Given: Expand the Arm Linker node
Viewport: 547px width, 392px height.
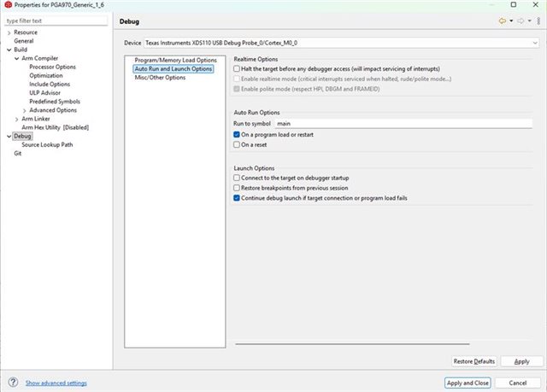Looking at the screenshot, I should point(16,119).
